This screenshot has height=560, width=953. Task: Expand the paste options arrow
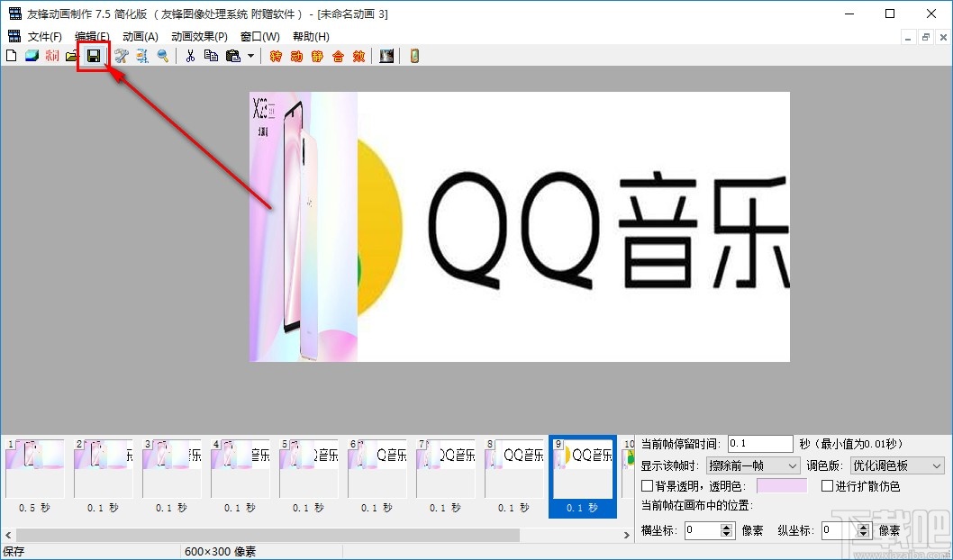point(250,56)
